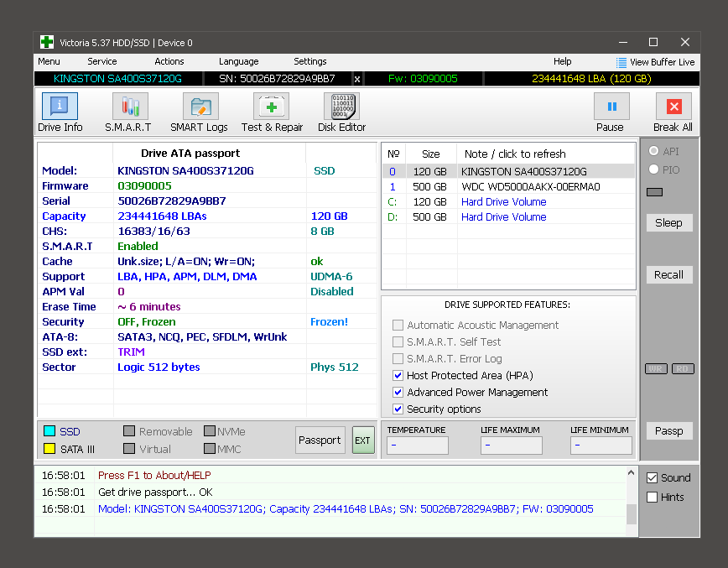Click the Note / click to refresh header
728x568 pixels.
515,154
